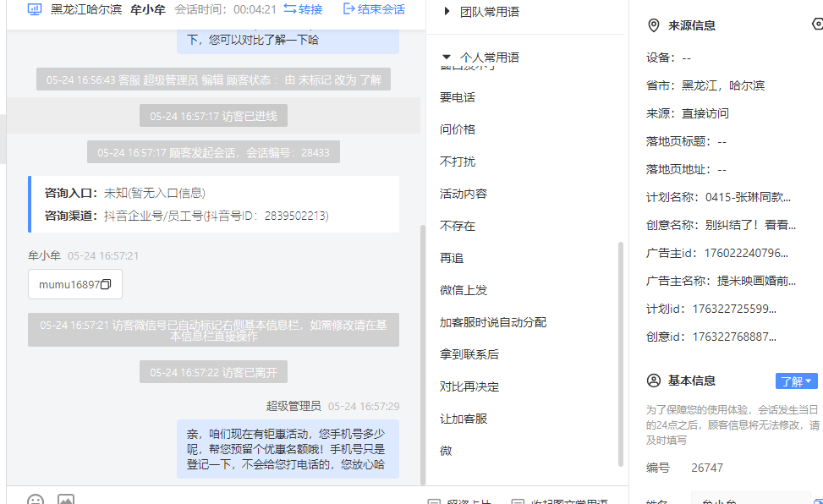Click the chat area vertical scrollbar
823x504 pixels.
[423, 355]
